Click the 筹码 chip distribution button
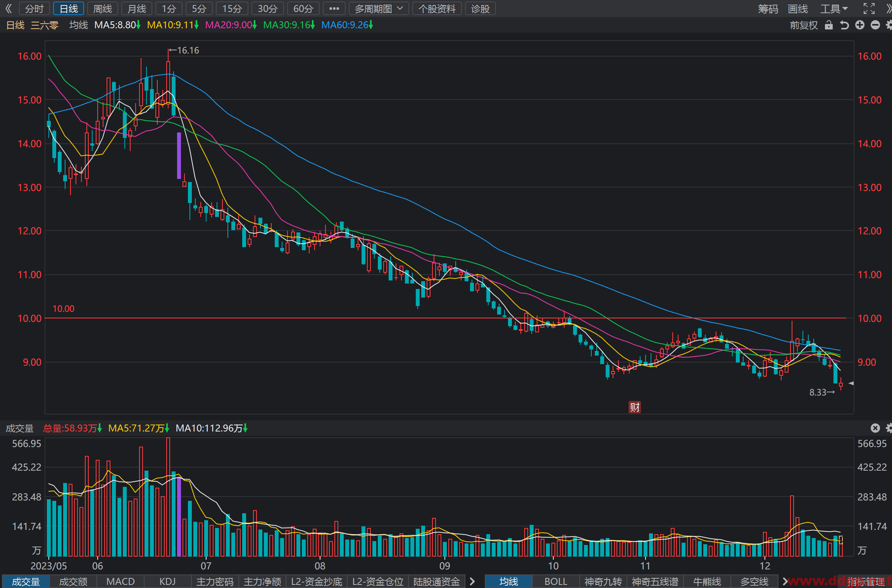The height and width of the screenshot is (588, 892). (768, 9)
